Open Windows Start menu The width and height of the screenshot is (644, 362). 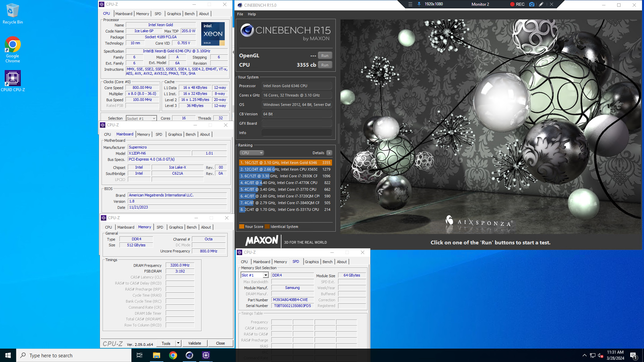click(x=8, y=355)
